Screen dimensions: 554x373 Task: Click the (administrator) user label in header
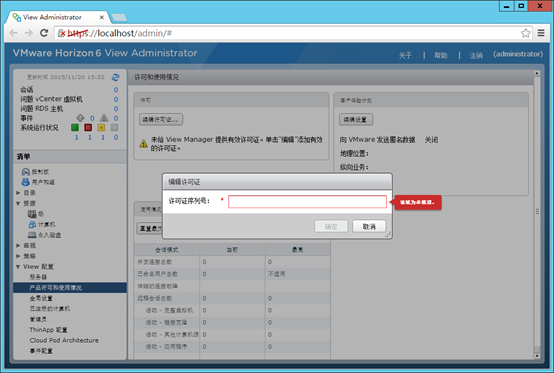pyautogui.click(x=518, y=54)
